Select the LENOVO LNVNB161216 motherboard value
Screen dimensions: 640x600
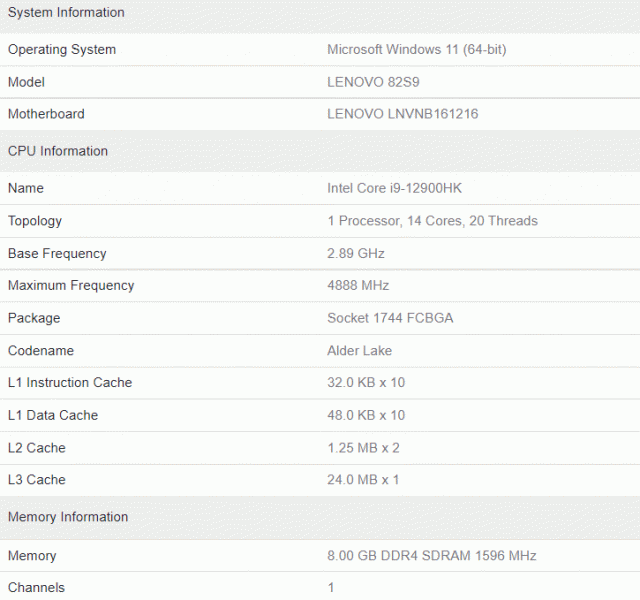point(402,114)
